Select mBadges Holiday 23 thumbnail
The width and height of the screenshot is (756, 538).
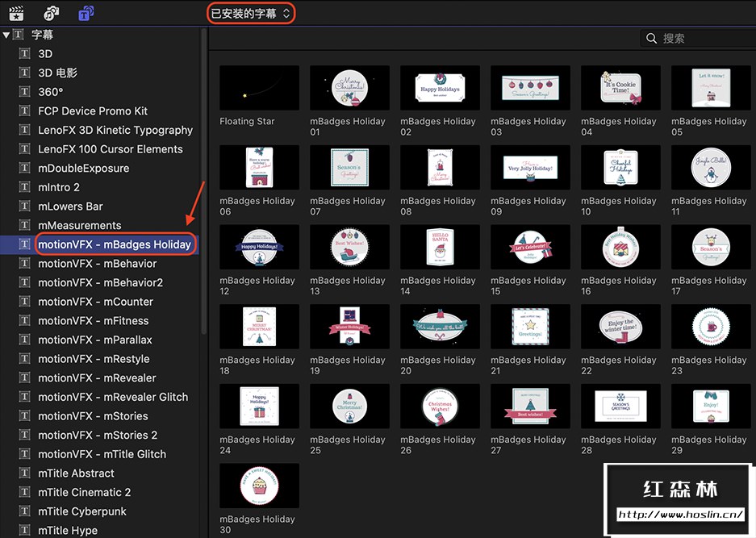coord(711,327)
